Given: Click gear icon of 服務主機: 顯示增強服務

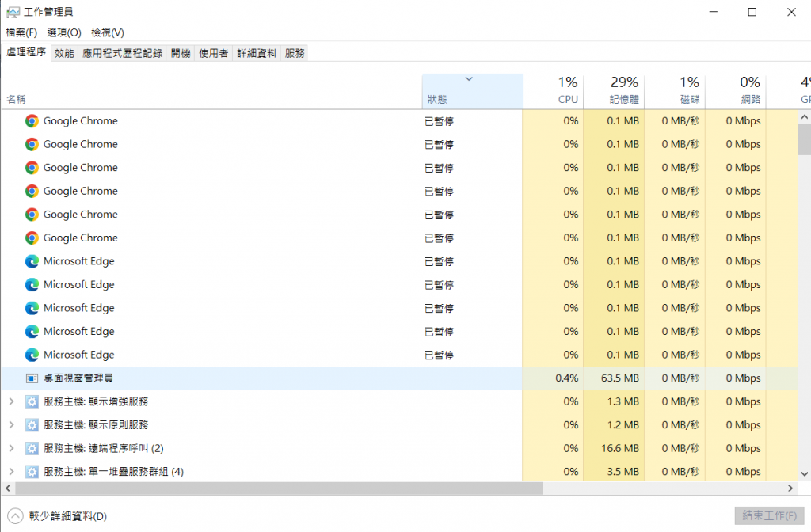Looking at the screenshot, I should [x=32, y=401].
